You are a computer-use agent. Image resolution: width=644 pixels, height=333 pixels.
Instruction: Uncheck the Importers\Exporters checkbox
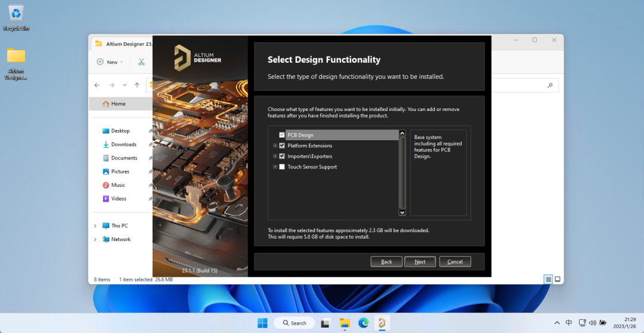click(x=282, y=156)
